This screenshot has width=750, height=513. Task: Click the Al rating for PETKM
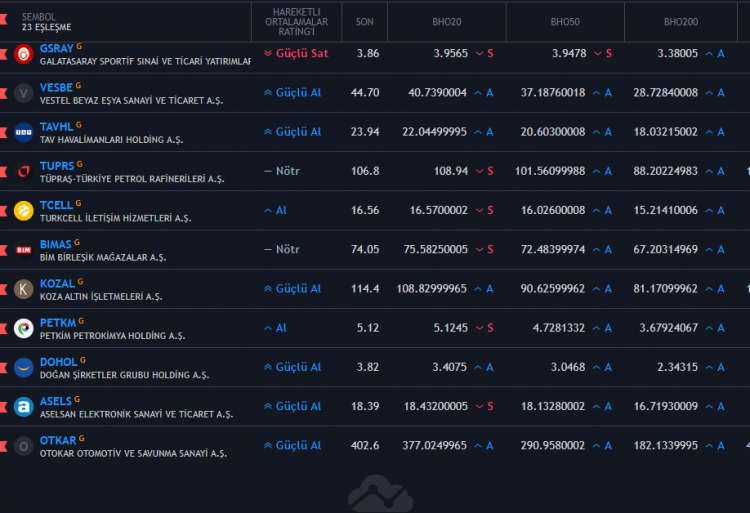(x=275, y=328)
